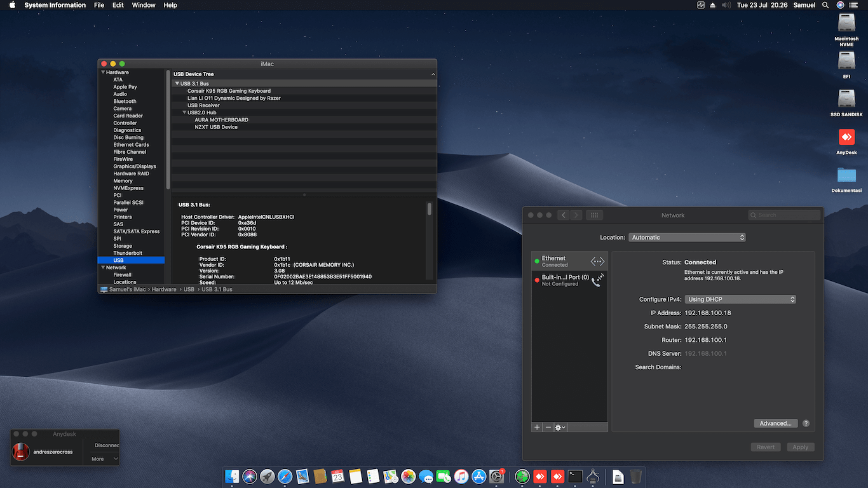This screenshot has width=868, height=488.
Task: Click the Revert button in Network
Action: pyautogui.click(x=766, y=447)
